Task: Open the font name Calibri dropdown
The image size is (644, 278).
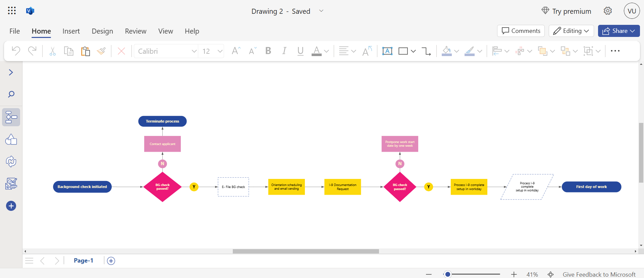Action: point(166,51)
